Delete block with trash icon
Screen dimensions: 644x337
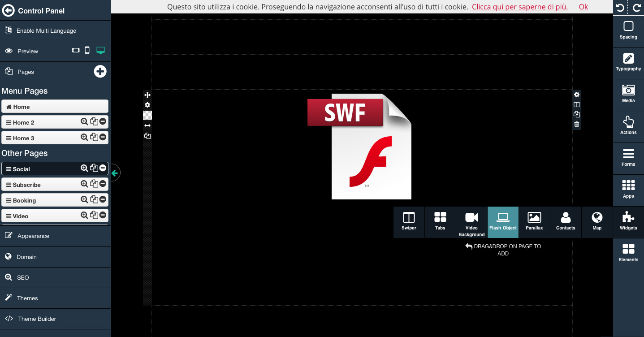[x=577, y=124]
